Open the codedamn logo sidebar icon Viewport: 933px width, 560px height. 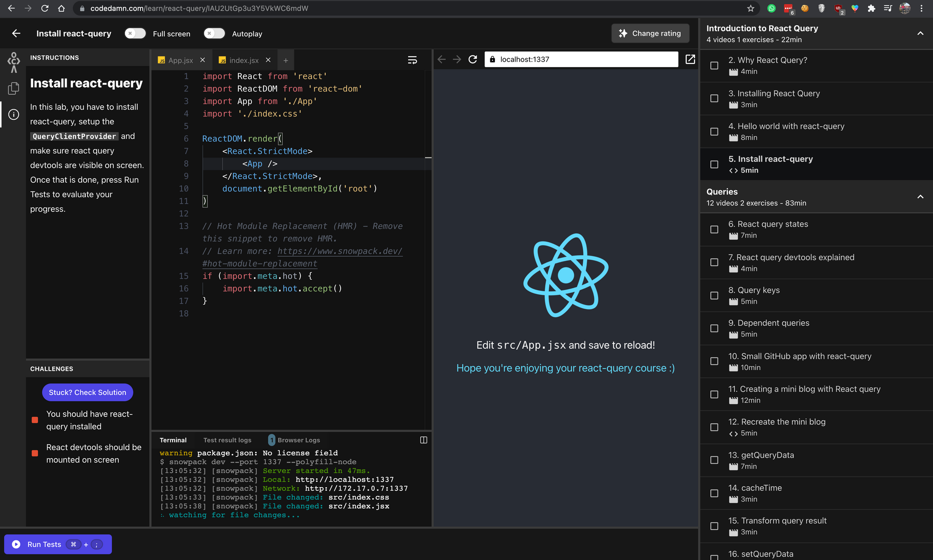tap(14, 62)
